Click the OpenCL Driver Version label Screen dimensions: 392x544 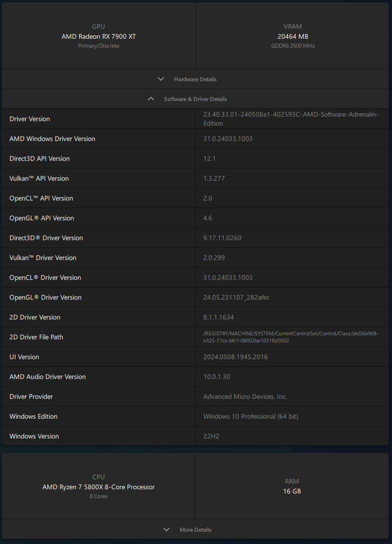[45, 277]
